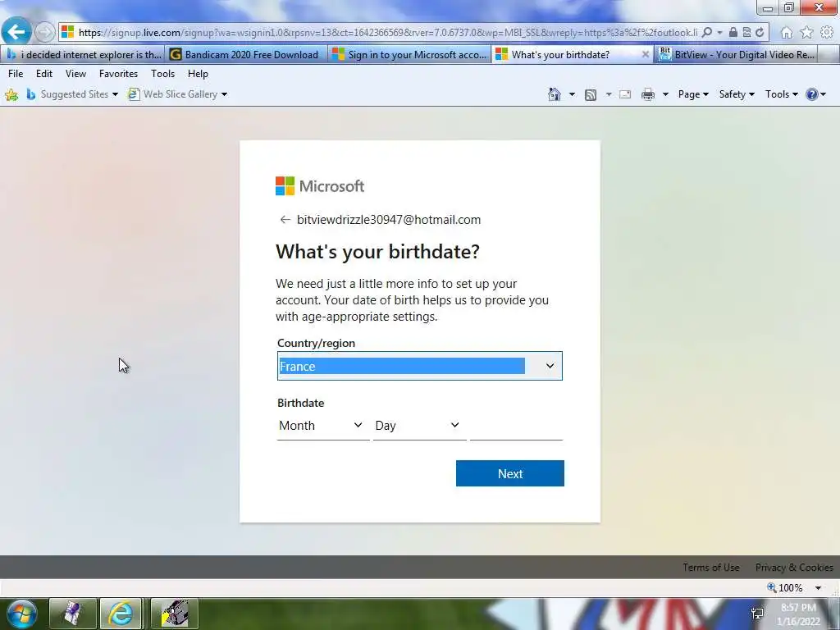The height and width of the screenshot is (630, 840).
Task: Click the zoom magnifier icon in status bar
Action: point(771,587)
